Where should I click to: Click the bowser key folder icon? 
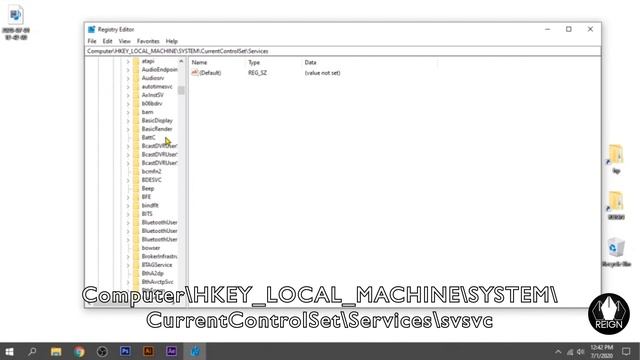pyautogui.click(x=136, y=248)
